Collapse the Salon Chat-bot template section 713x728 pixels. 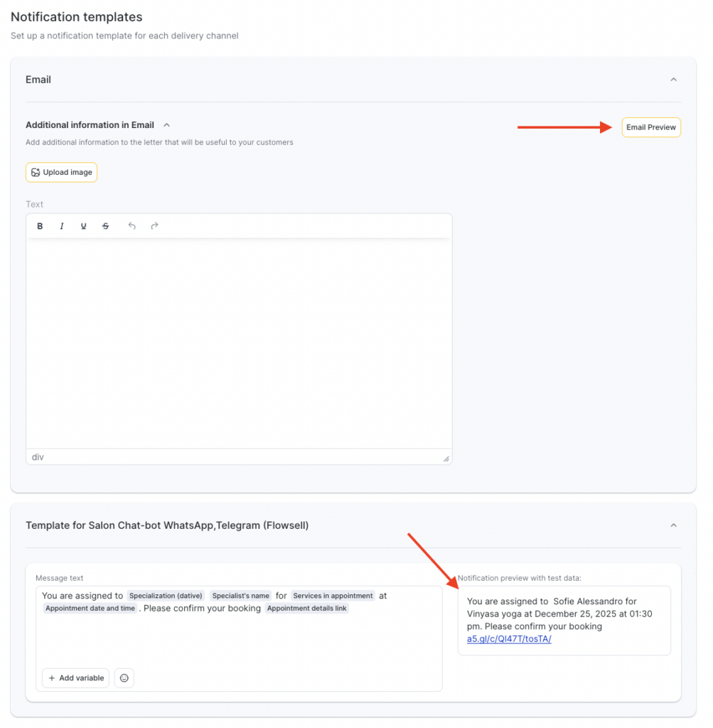pos(673,525)
